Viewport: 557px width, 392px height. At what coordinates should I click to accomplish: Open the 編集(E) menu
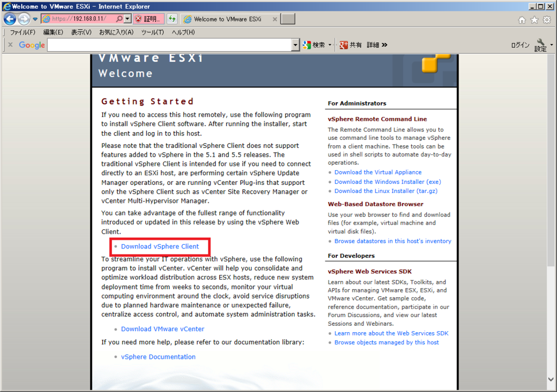[x=53, y=32]
